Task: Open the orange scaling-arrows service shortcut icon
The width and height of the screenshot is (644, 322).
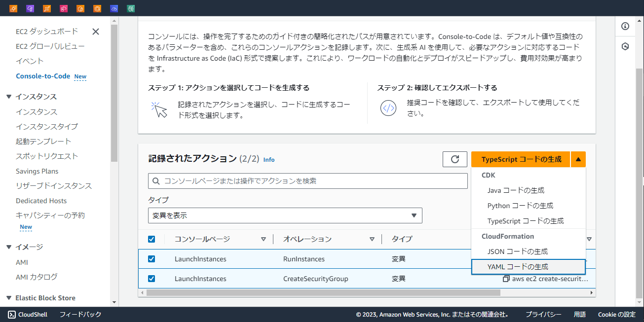Action: click(47, 8)
